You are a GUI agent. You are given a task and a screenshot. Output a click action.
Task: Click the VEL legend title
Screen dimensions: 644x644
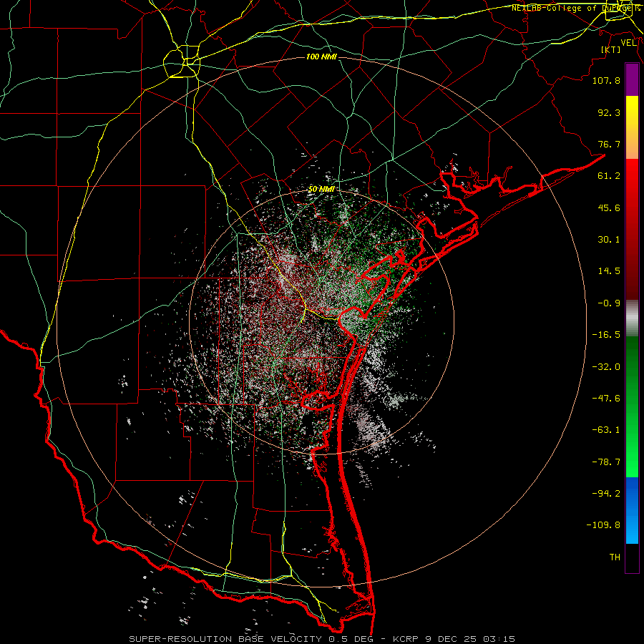coord(628,43)
